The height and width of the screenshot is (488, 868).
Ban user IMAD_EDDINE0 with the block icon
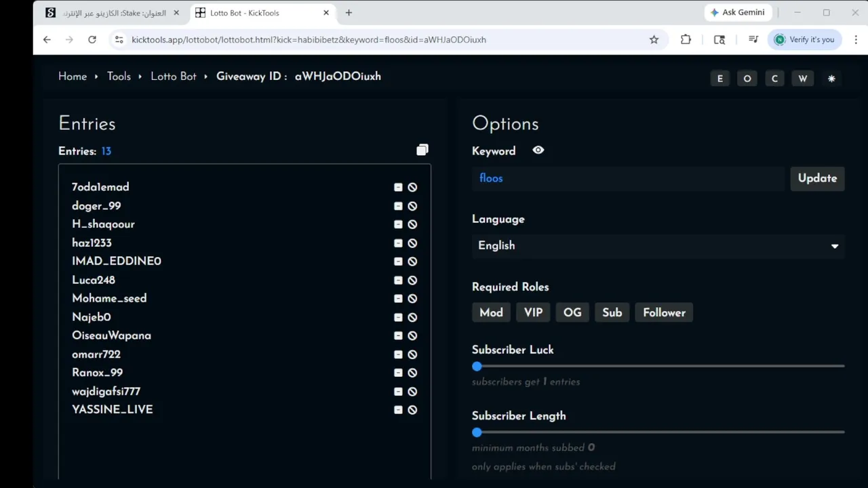pos(412,262)
